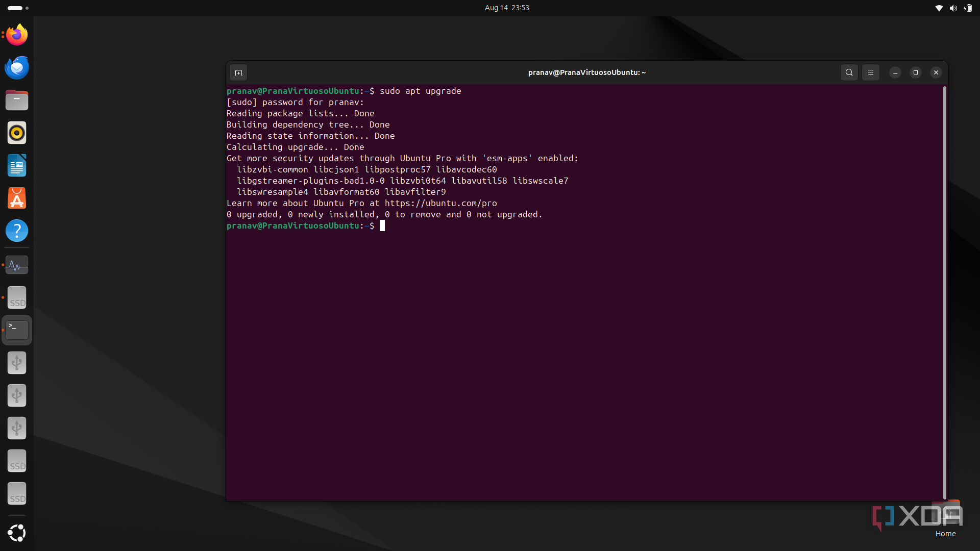Open the first USB drive in dock
This screenshot has width=980, height=551.
pos(17,363)
